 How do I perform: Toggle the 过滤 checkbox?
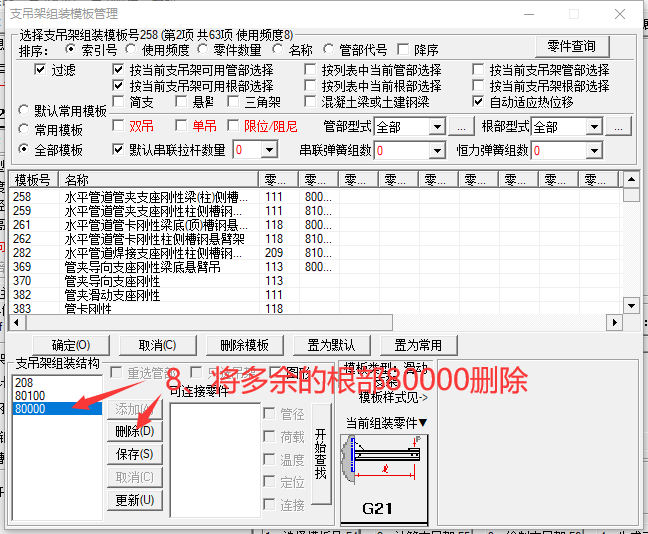(x=40, y=70)
